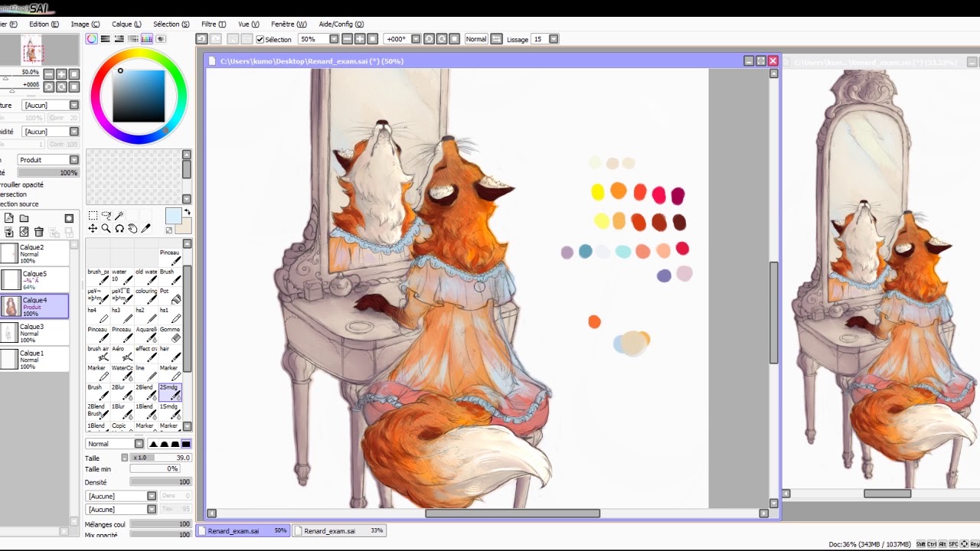Choose the Pot bucket tool
This screenshot has height=551, width=980.
(x=170, y=295)
